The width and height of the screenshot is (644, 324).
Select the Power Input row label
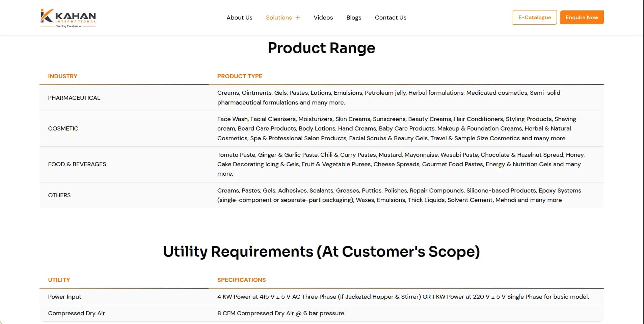click(65, 297)
